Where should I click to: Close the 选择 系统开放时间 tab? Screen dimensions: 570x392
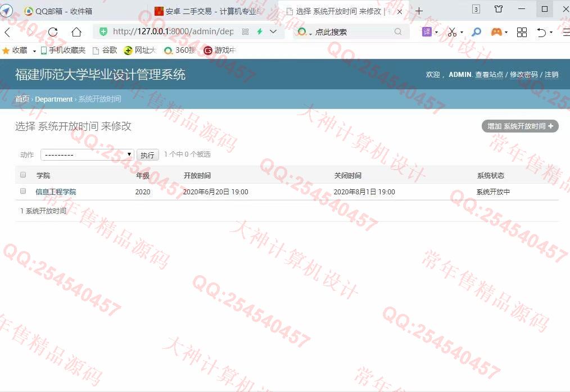(400, 12)
